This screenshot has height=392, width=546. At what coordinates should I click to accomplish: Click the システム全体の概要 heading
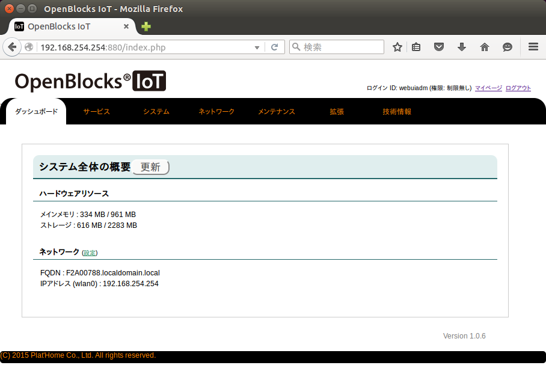click(85, 167)
